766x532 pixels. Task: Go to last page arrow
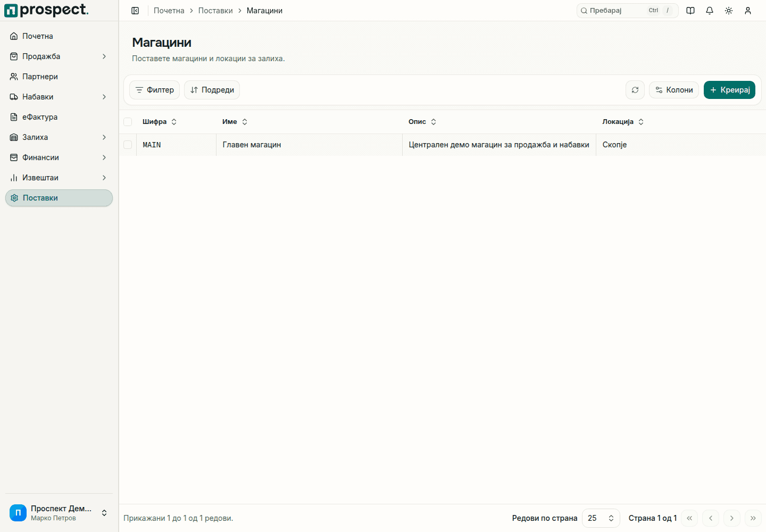tap(753, 518)
